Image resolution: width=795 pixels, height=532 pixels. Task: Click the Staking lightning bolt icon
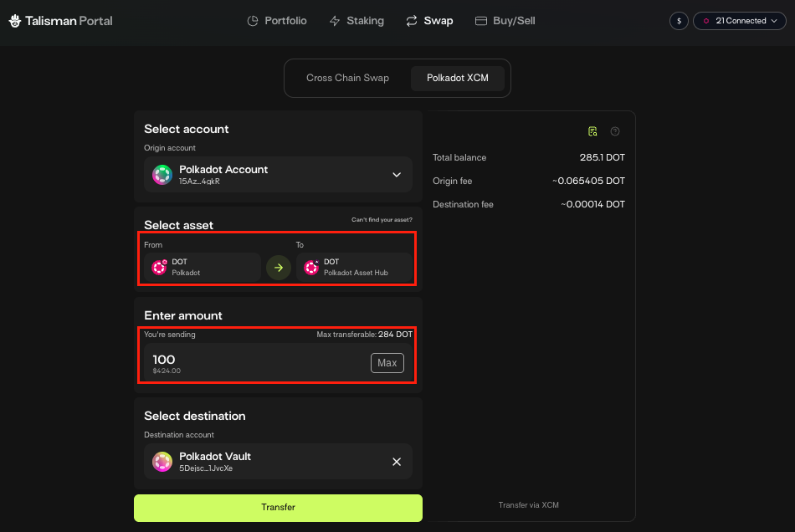[x=335, y=21]
